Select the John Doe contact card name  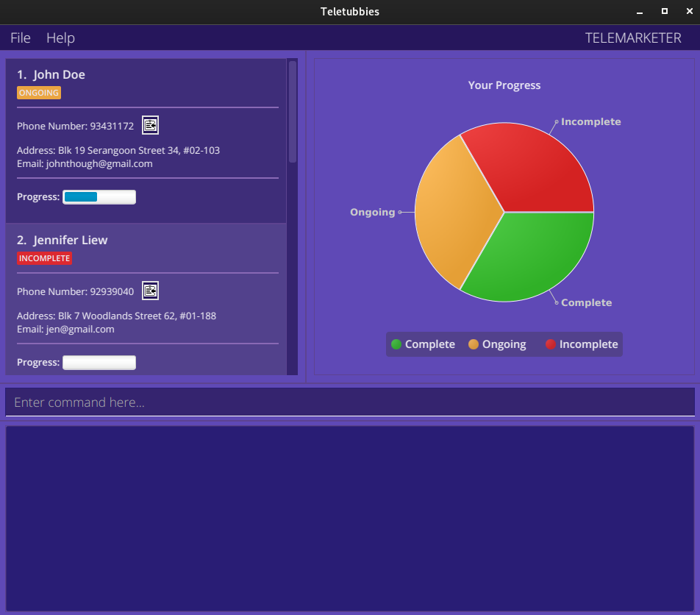coord(59,75)
